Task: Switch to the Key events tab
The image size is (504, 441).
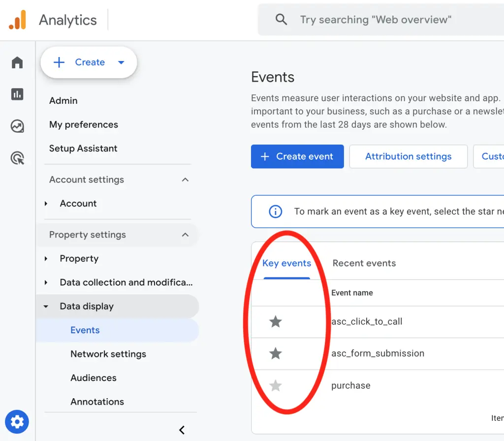Action: pyautogui.click(x=287, y=263)
